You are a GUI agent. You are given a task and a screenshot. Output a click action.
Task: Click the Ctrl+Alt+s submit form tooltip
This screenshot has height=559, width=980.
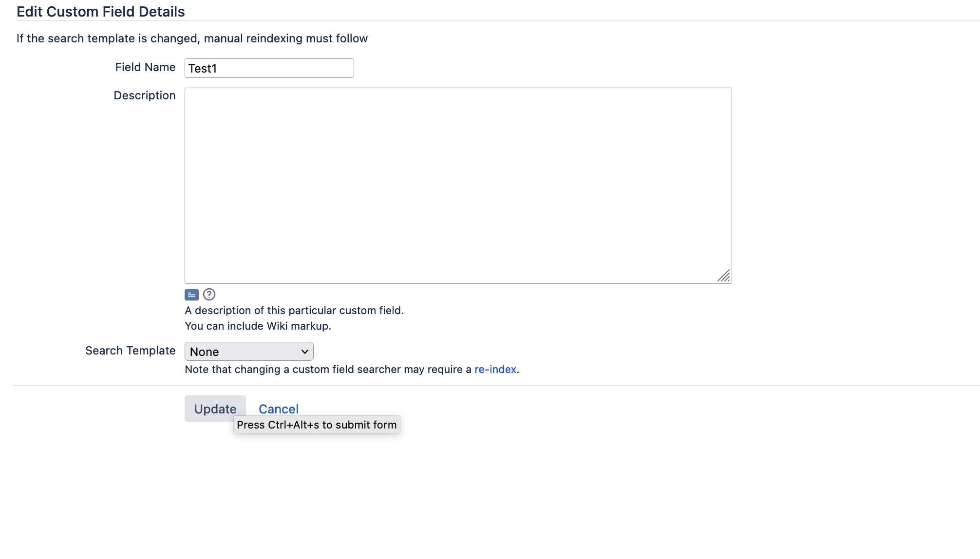(317, 425)
